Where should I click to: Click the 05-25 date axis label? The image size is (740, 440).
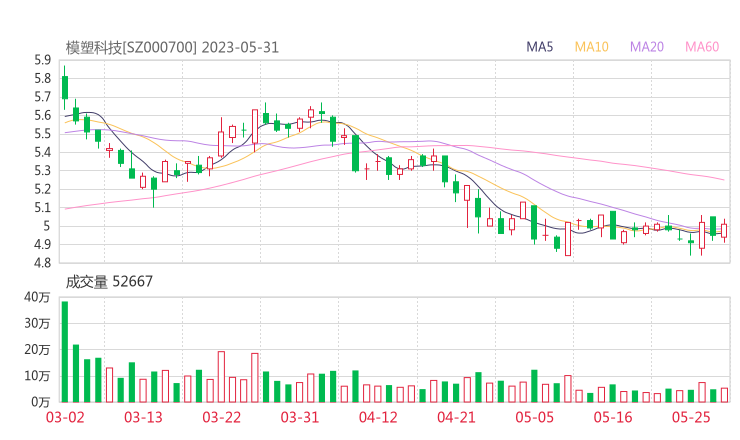click(x=691, y=417)
